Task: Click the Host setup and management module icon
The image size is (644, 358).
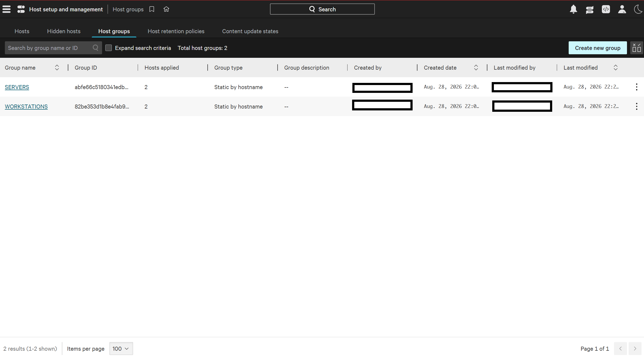Action: coord(21,9)
